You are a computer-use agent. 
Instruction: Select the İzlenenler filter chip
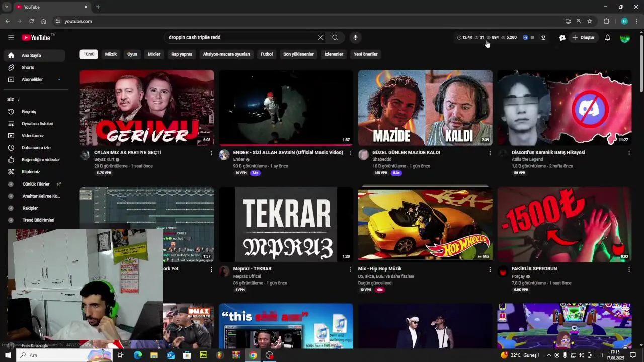(x=334, y=54)
